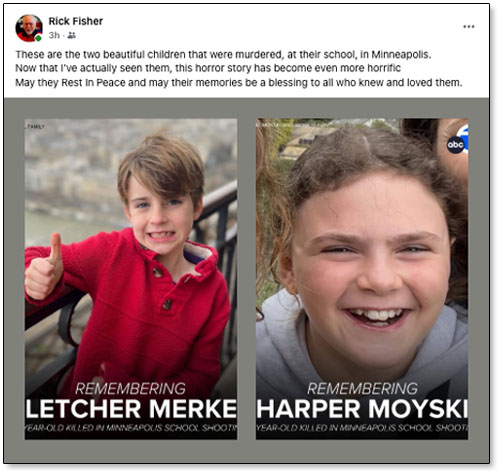Click the 'May they Rest In Peace' line
The height and width of the screenshot is (471, 498).
[239, 82]
